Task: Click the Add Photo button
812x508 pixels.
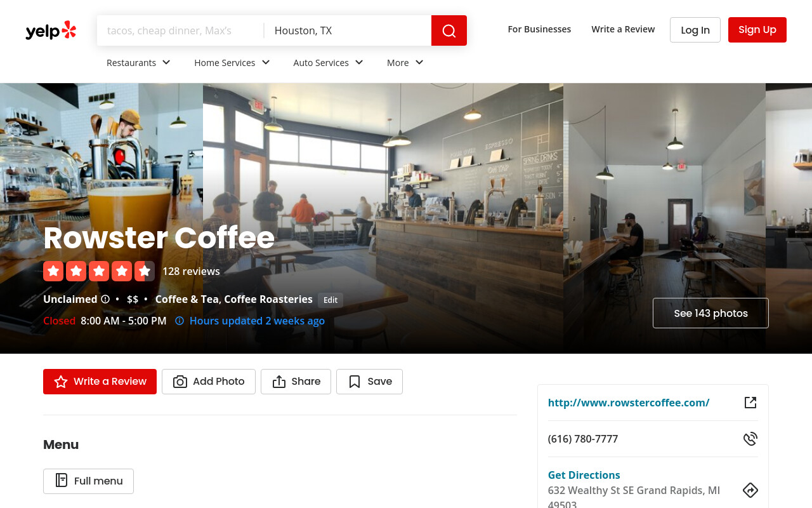Action: [209, 382]
